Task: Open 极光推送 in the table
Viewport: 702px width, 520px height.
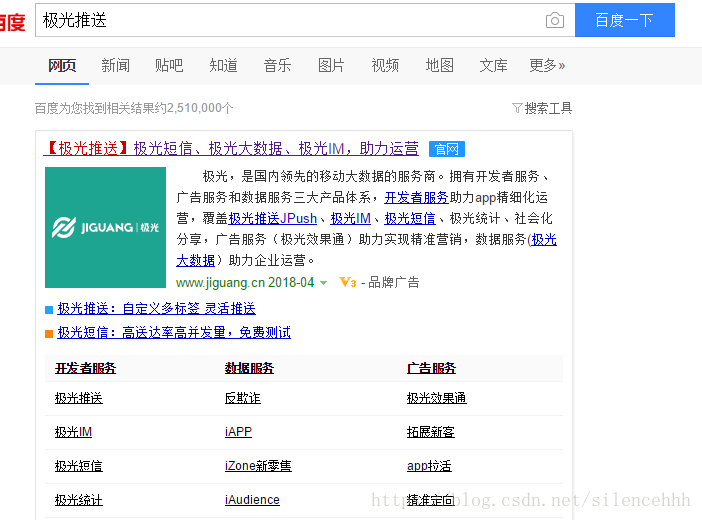Action: [x=79, y=398]
